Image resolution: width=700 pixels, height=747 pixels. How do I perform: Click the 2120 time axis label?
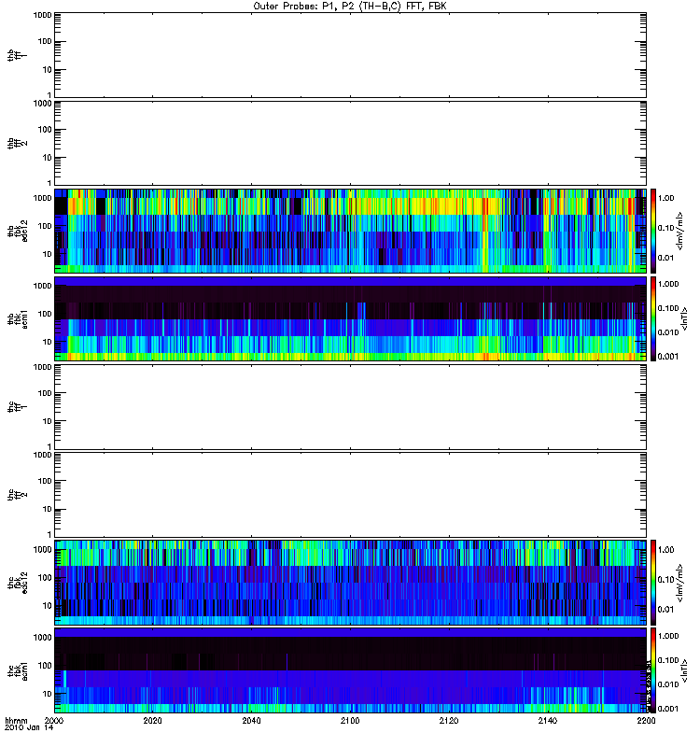(x=449, y=721)
